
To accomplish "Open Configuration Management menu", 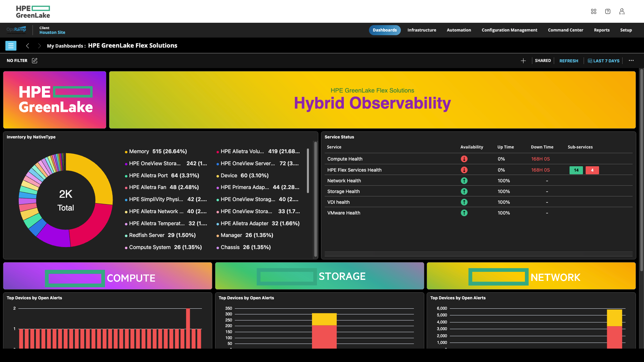I will (509, 30).
